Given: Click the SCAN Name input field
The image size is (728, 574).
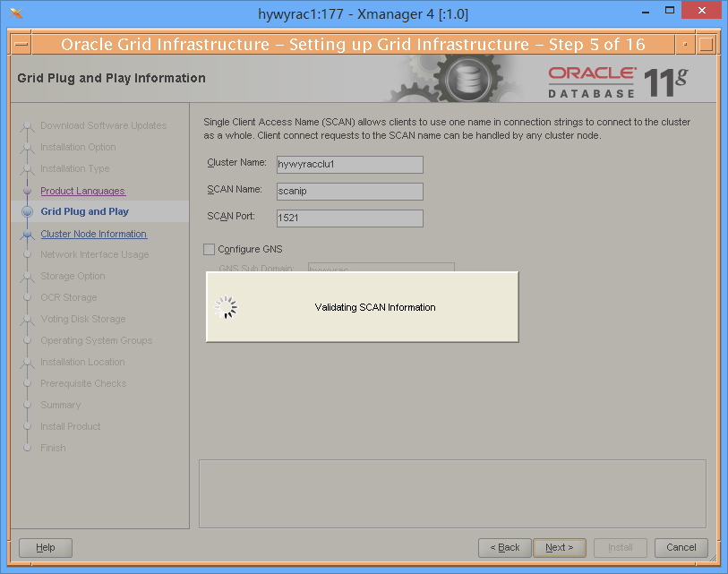Looking at the screenshot, I should 349,192.
